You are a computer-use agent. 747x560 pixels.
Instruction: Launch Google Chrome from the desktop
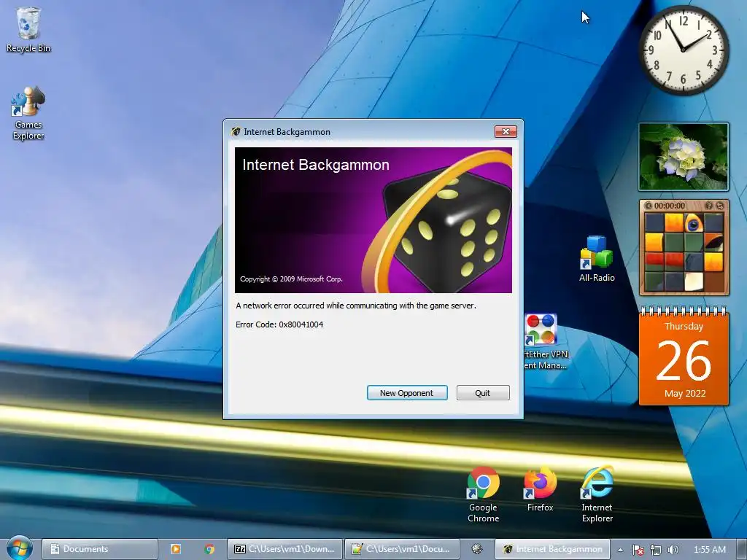point(483,494)
